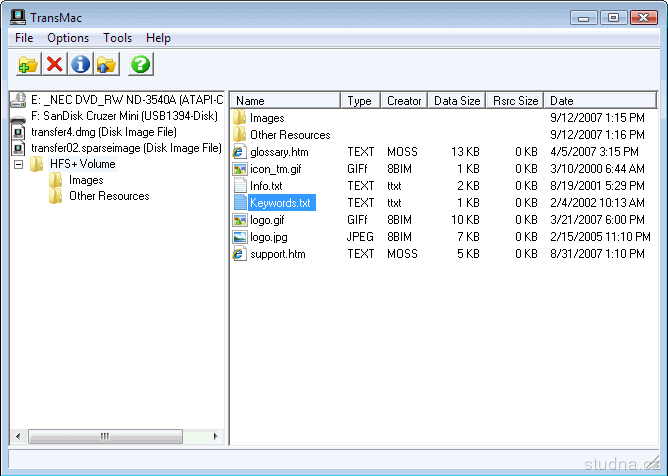Screen dimensions: 668x476
Task: Click the add folder toolbar icon
Action: (28, 65)
